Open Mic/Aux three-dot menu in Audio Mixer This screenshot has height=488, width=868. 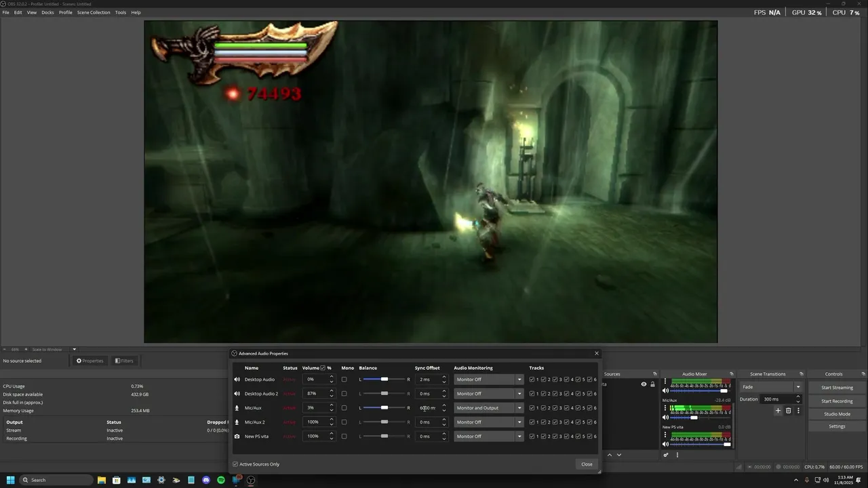665,408
